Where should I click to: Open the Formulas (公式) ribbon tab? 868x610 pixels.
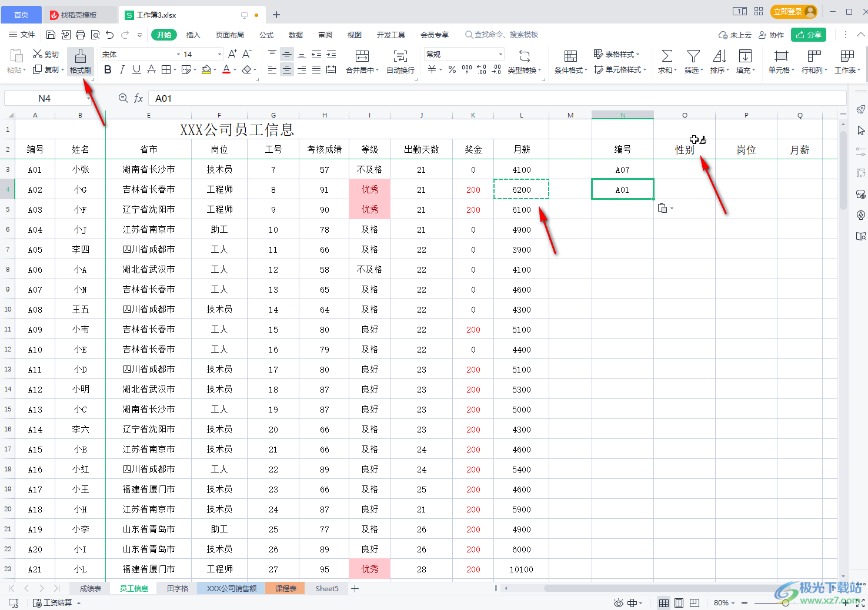click(266, 35)
